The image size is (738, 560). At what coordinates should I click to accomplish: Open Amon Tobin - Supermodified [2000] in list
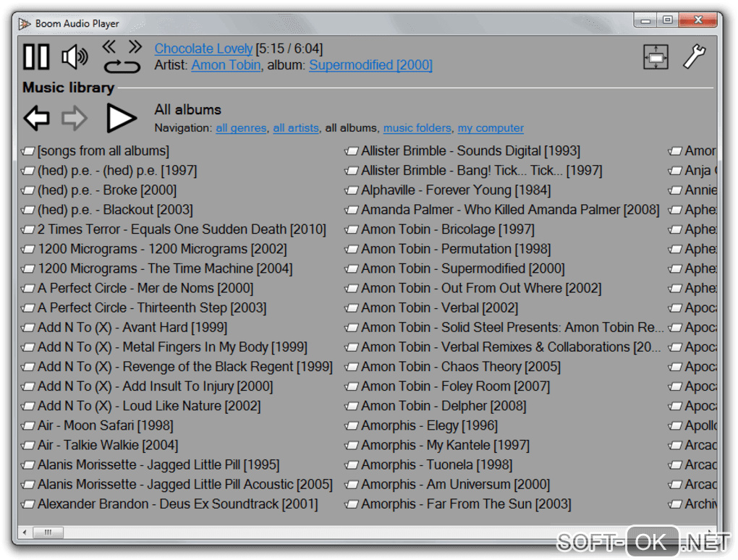(454, 268)
